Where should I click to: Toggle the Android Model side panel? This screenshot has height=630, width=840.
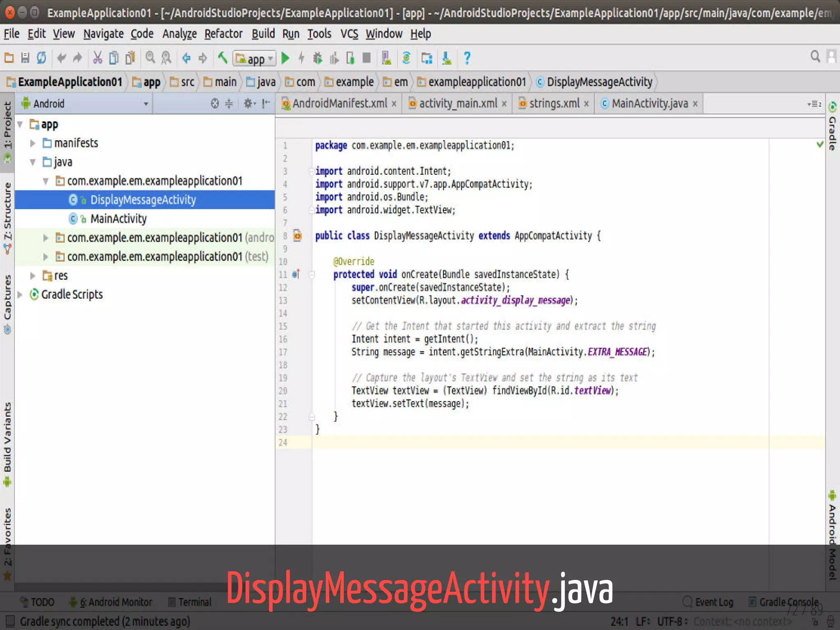(x=832, y=535)
